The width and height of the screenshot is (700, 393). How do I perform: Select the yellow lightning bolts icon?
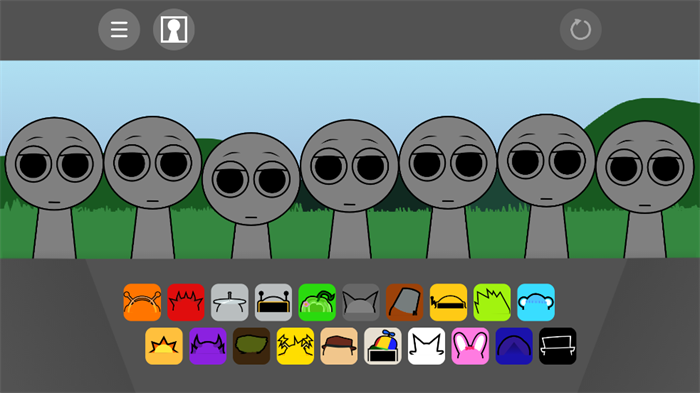click(295, 346)
